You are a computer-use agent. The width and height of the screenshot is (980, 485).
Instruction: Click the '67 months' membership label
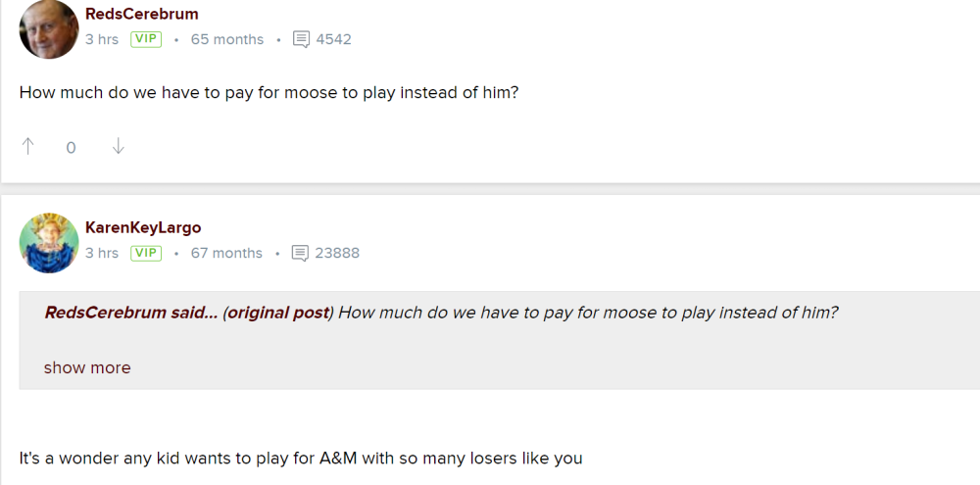point(227,253)
